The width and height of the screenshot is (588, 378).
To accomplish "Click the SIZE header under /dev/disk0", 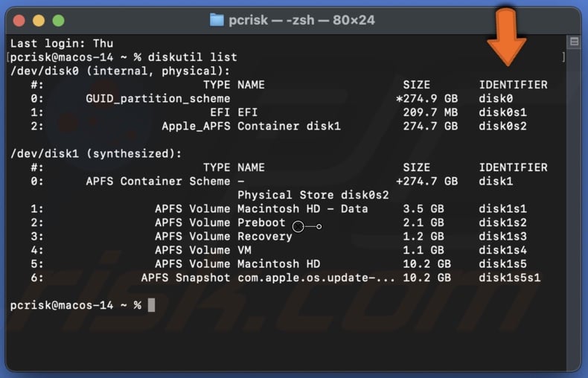I will tap(417, 85).
